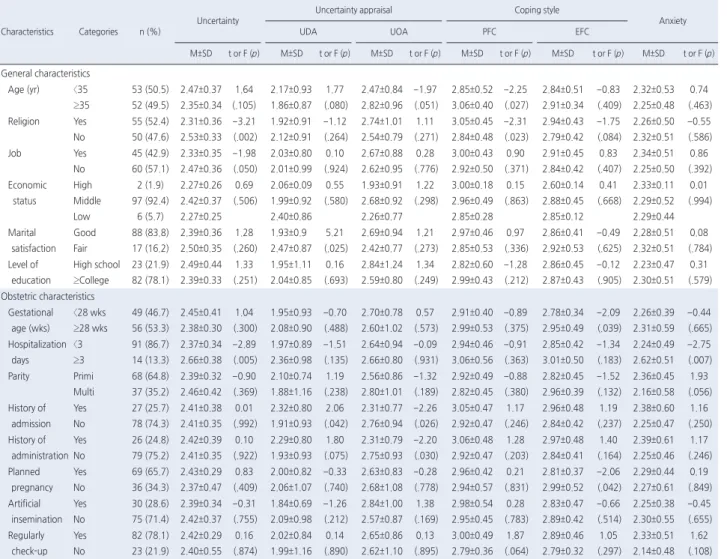Viewport: 727px width, 559px height.
Task: Select the "Middle" economic status category
Action: pyautogui.click(x=87, y=201)
